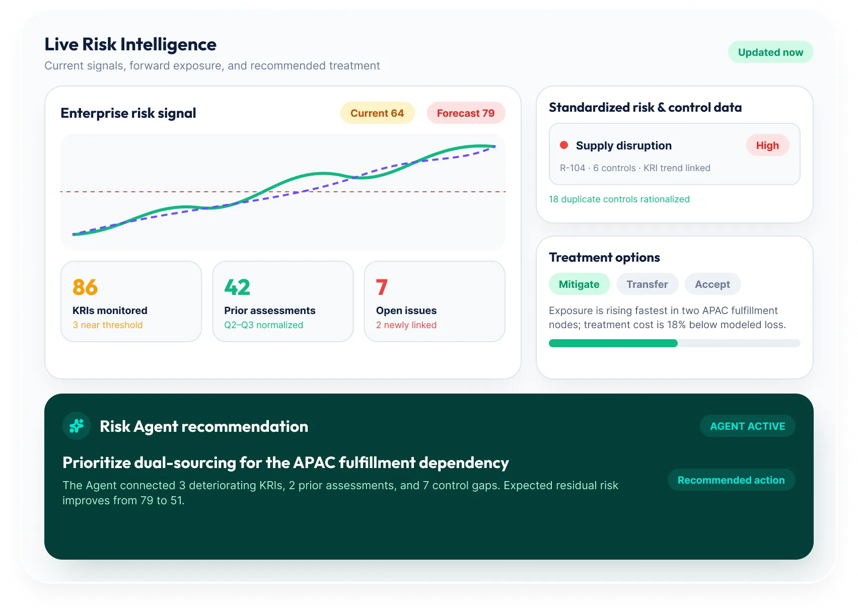Screen dimensions: 858x616
Task: Click the red dot beside Supply disruption
Action: pyautogui.click(x=564, y=145)
